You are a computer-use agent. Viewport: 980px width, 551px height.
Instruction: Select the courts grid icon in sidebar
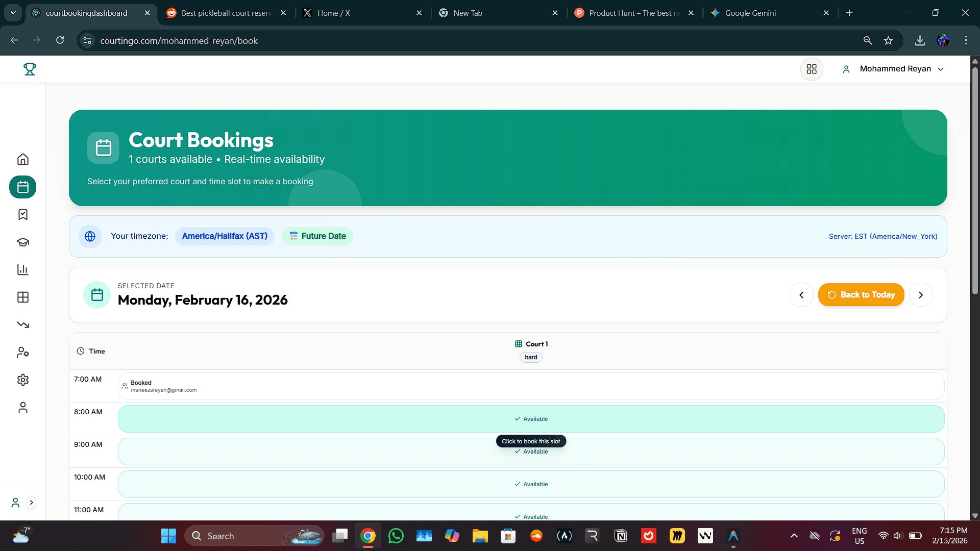click(x=22, y=297)
